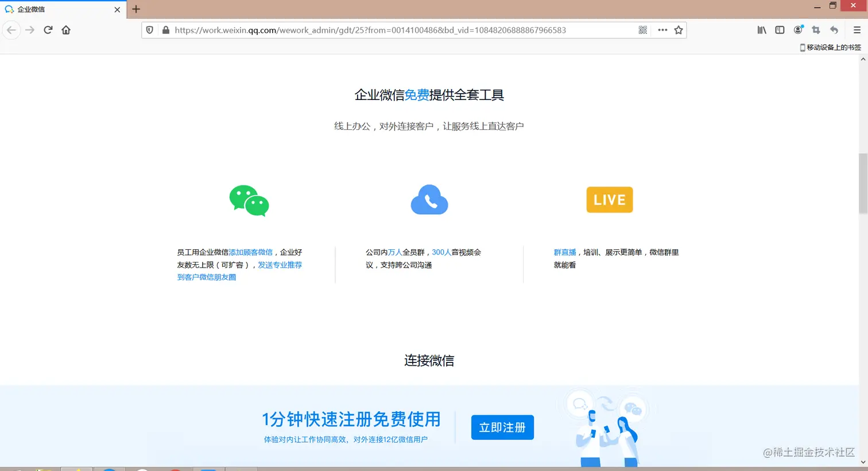
Task: Open the Library bookshelf icon
Action: (762, 30)
